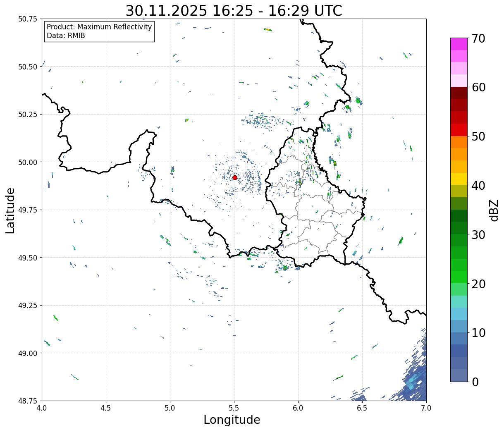Click the longitude tick label 6.5
This screenshot has width=504, height=430.
coord(362,408)
